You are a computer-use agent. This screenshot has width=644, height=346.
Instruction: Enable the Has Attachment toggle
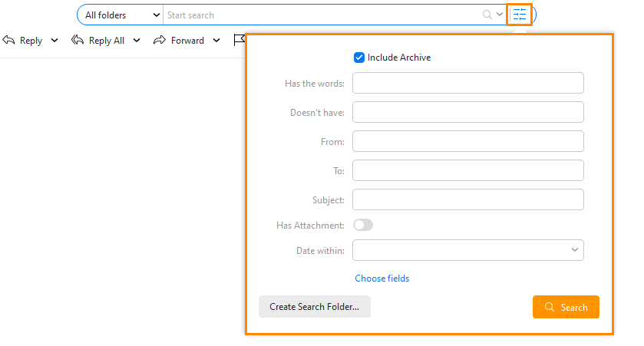pyautogui.click(x=363, y=225)
